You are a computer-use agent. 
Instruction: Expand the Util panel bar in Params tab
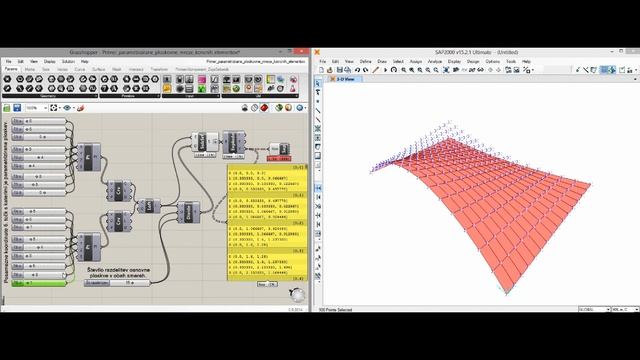click(260, 96)
